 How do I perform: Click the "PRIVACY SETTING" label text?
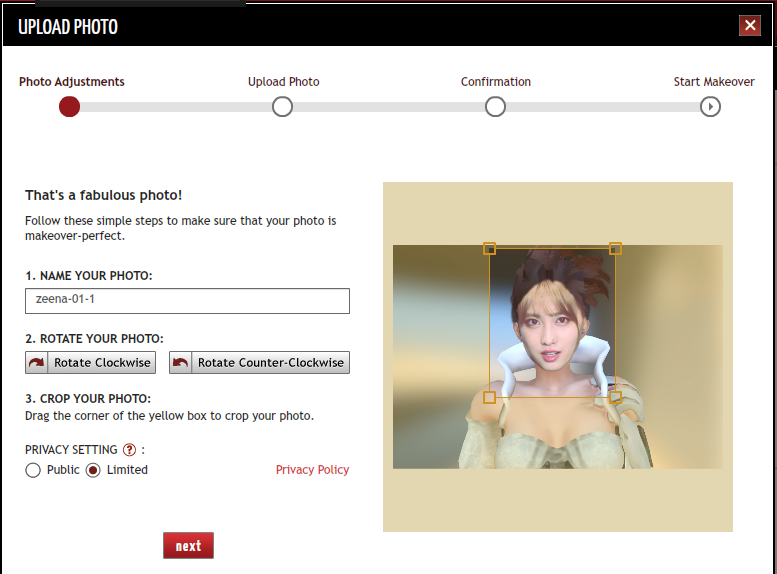pyautogui.click(x=71, y=450)
